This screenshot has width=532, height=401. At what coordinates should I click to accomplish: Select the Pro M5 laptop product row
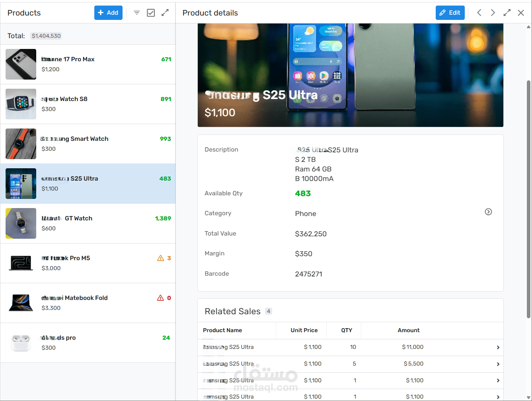pyautogui.click(x=88, y=263)
